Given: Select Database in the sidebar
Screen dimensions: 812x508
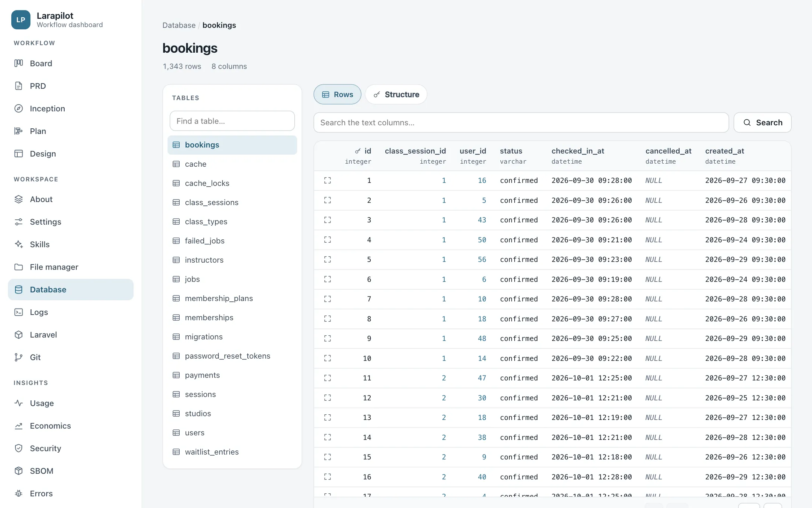Looking at the screenshot, I should [x=71, y=289].
